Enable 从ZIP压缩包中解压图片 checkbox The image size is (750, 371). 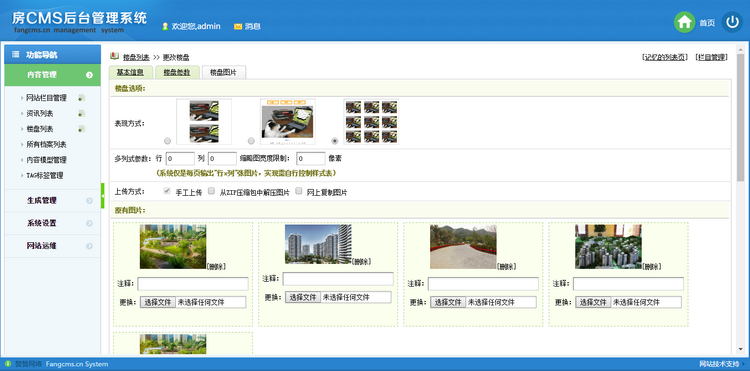(211, 191)
